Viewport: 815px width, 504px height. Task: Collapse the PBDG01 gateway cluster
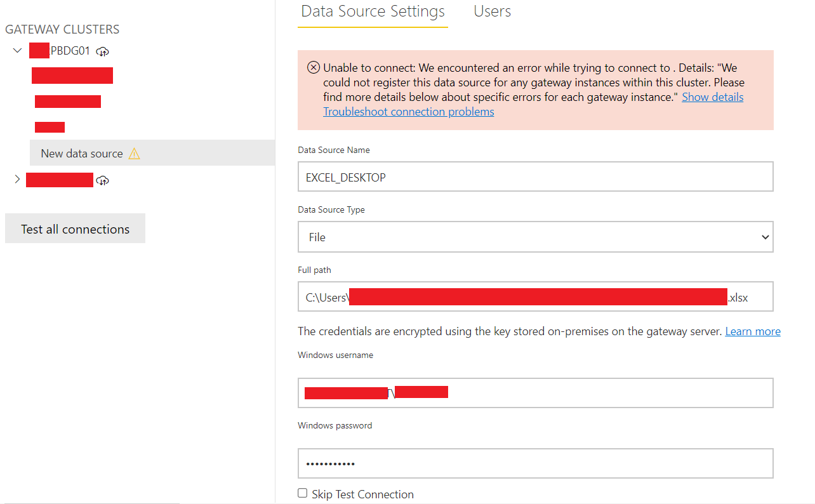(17, 50)
